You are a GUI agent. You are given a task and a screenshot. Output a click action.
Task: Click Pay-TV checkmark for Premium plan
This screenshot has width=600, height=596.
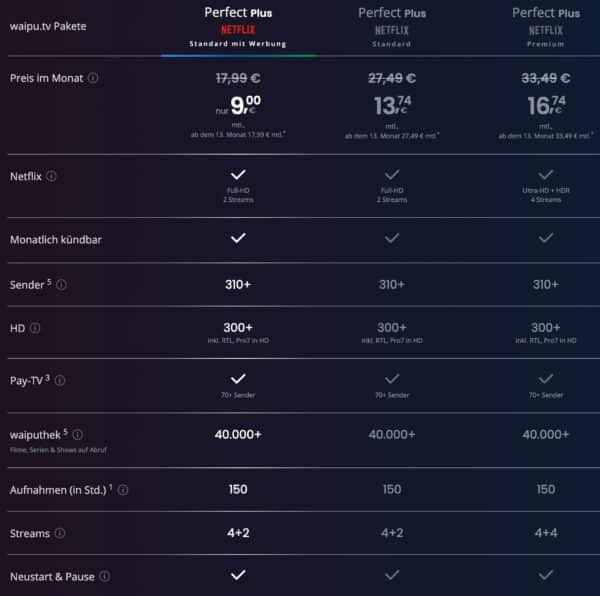point(545,378)
